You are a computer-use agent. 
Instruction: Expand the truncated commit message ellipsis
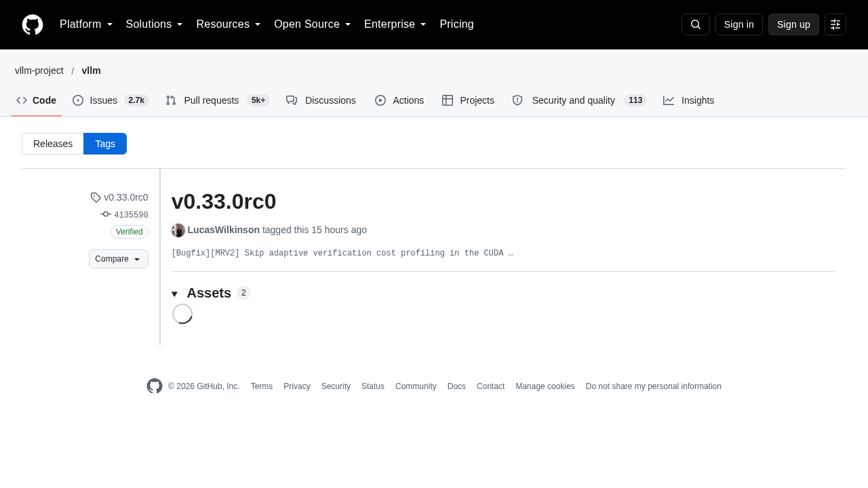click(511, 253)
